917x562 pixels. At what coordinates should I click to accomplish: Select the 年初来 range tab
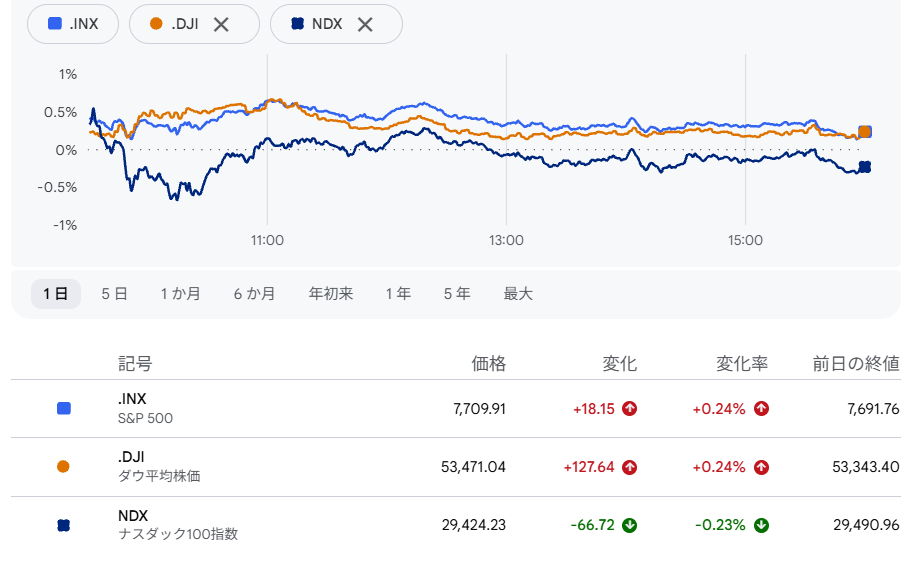(x=331, y=294)
